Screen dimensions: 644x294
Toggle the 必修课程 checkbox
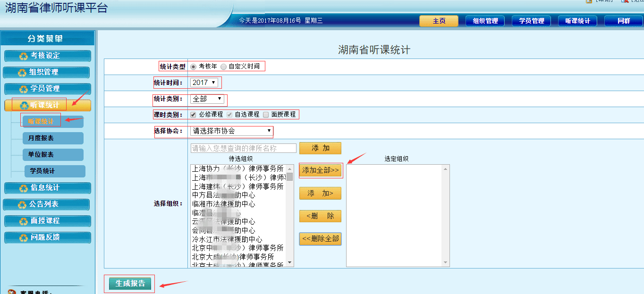(x=193, y=115)
